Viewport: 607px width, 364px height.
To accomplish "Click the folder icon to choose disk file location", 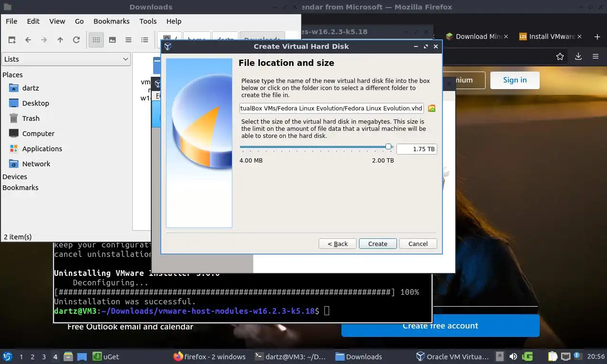I will (432, 109).
